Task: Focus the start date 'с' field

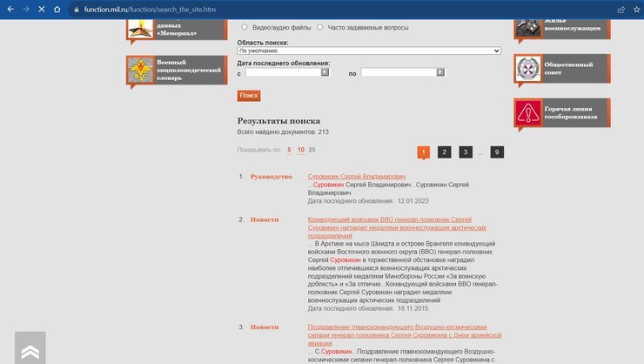Action: [x=284, y=72]
